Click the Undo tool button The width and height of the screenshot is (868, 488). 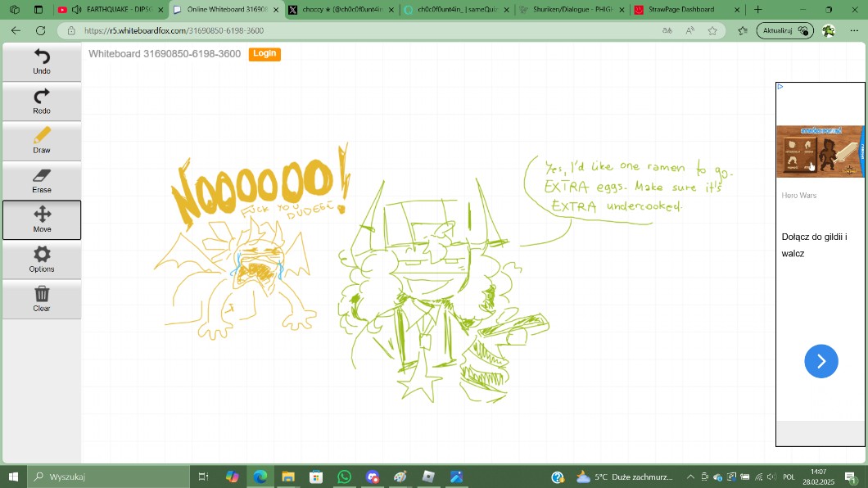click(42, 61)
